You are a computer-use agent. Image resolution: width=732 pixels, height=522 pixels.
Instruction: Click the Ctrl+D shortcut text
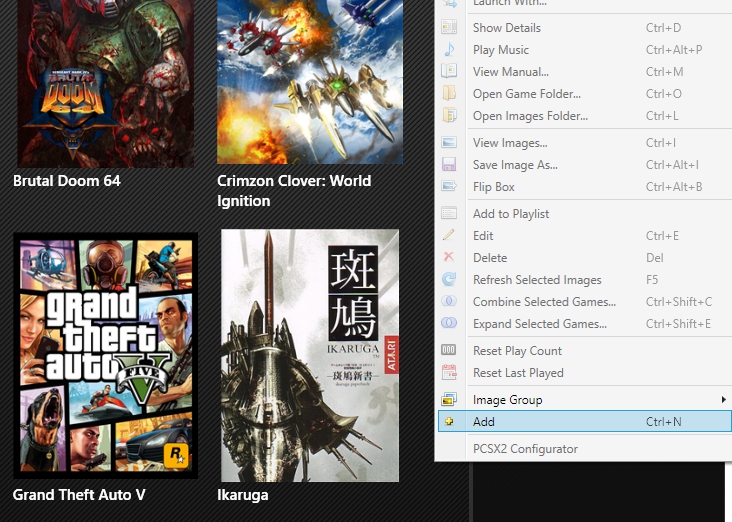(x=663, y=28)
